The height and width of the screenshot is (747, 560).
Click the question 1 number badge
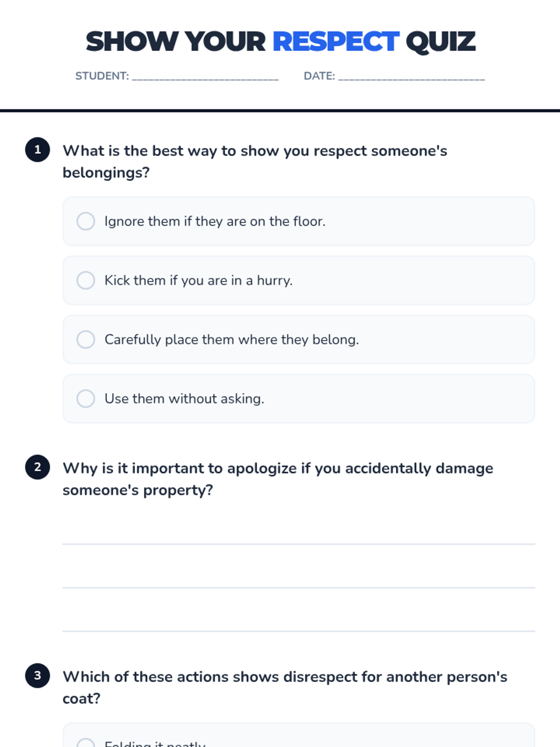pyautogui.click(x=38, y=150)
